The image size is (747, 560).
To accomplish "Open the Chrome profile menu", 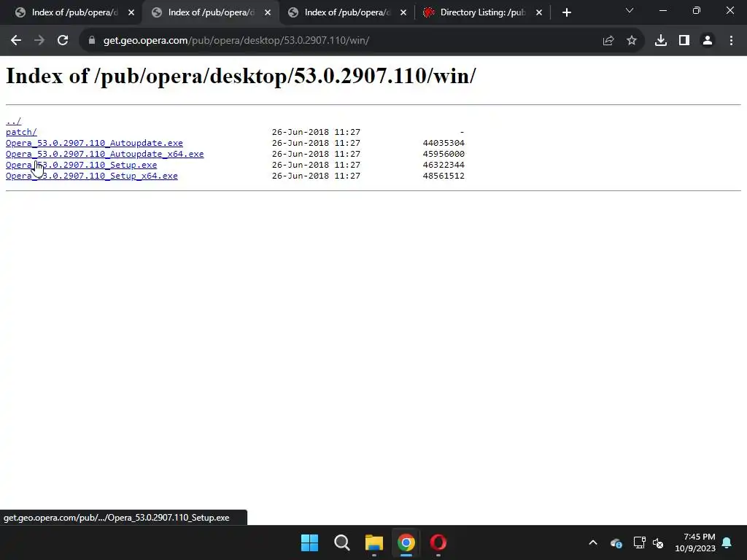I will [x=707, y=41].
